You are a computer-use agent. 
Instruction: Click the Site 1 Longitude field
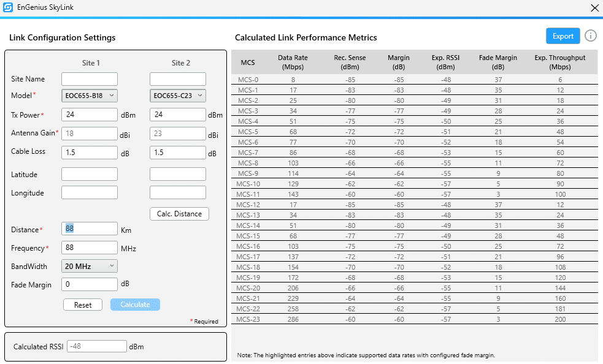coord(89,192)
